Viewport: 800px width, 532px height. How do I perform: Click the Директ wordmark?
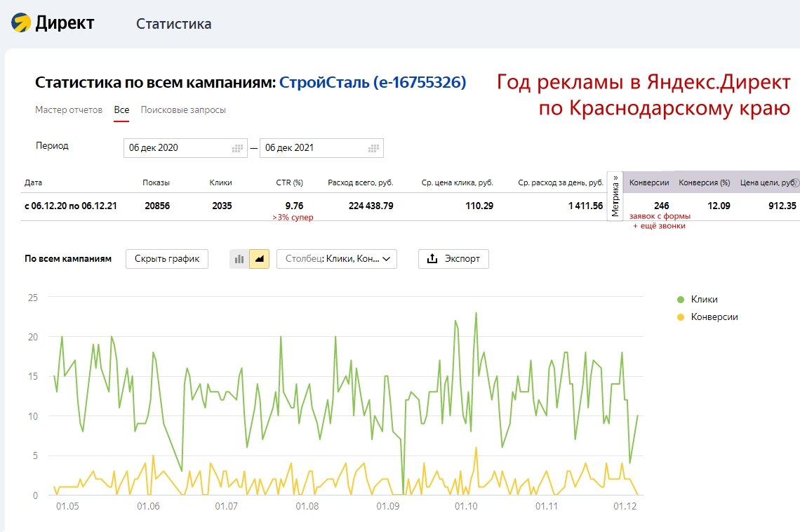65,23
